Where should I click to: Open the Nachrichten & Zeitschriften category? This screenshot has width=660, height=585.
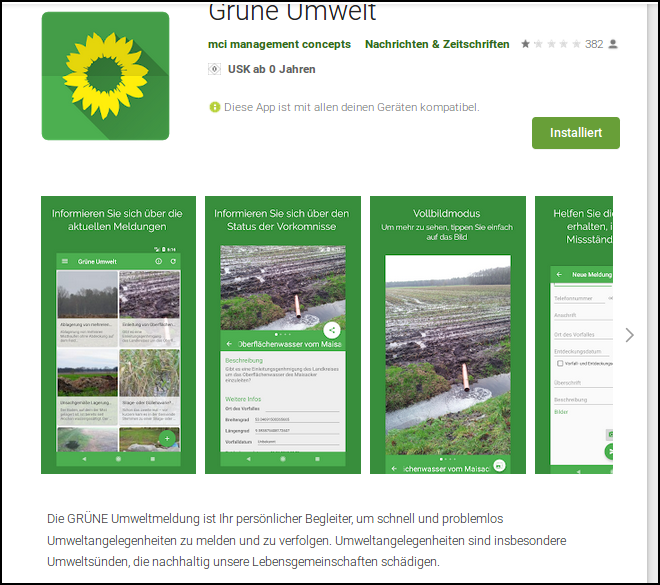[437, 44]
